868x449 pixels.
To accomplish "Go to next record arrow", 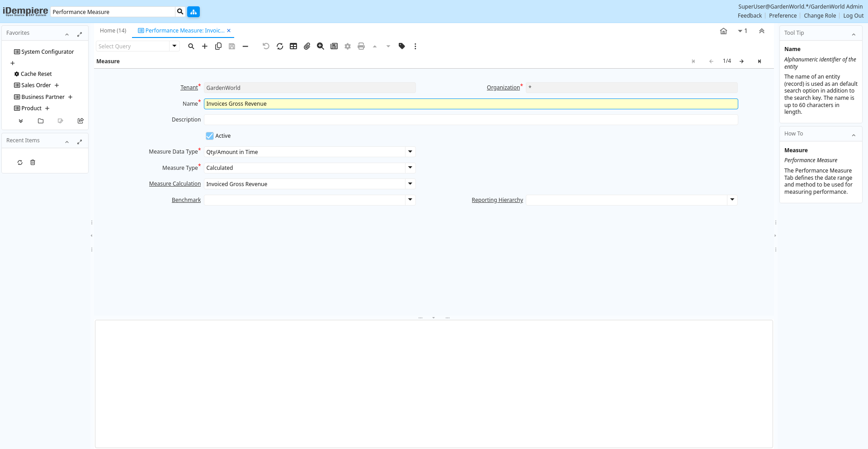I will 742,61.
